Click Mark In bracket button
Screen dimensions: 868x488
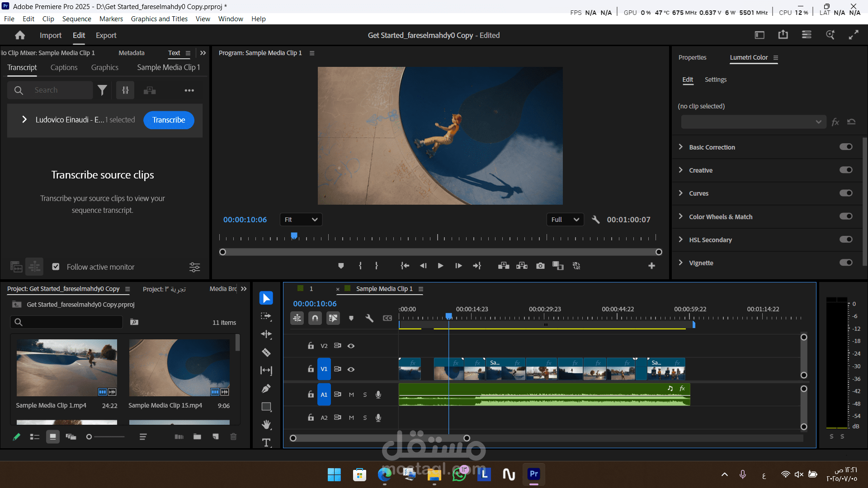tap(360, 266)
